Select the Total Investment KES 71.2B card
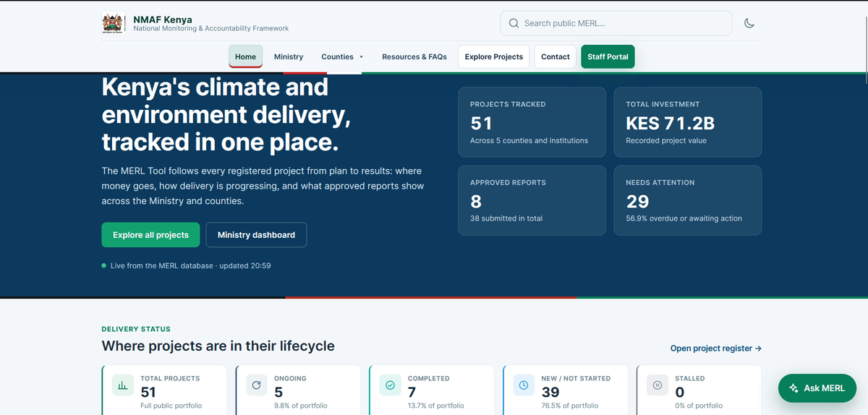 pos(688,122)
